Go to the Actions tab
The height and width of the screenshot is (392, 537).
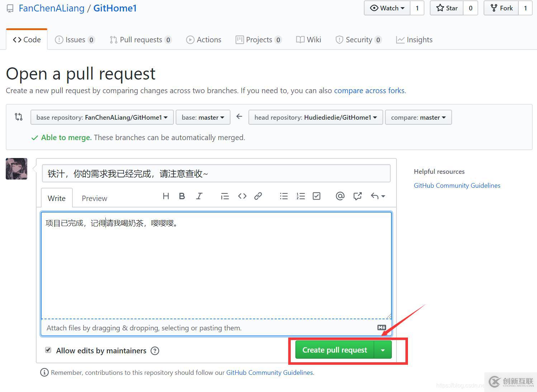(204, 39)
